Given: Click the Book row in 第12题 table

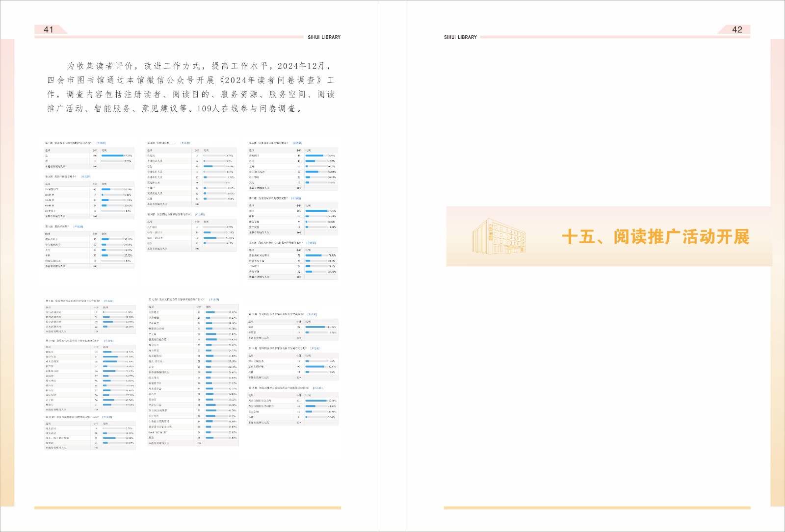Looking at the screenshot, I should pyautogui.click(x=159, y=432).
